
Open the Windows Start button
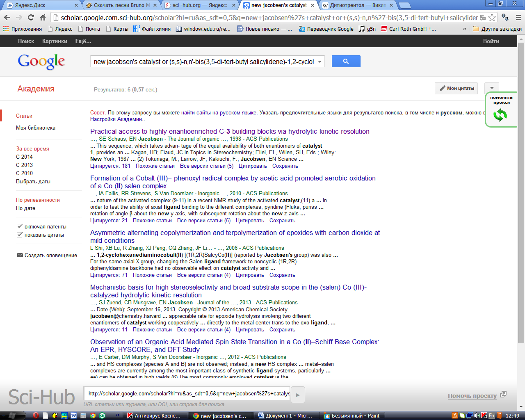pos(13,415)
